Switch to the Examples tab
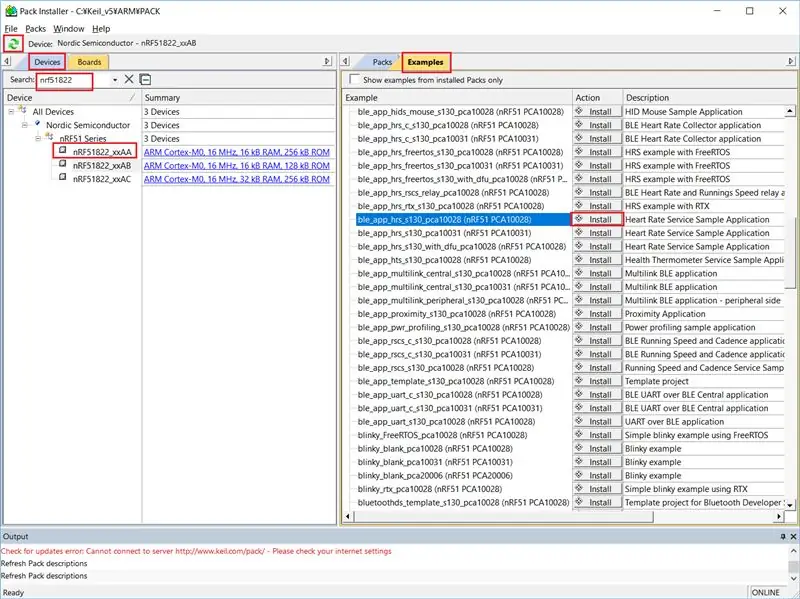 (x=426, y=62)
